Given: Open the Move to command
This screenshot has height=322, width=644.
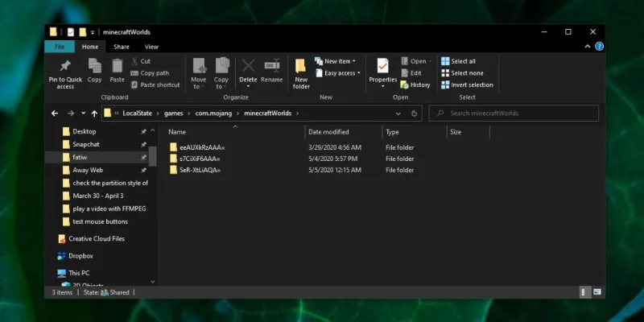Looking at the screenshot, I should pyautogui.click(x=199, y=73).
